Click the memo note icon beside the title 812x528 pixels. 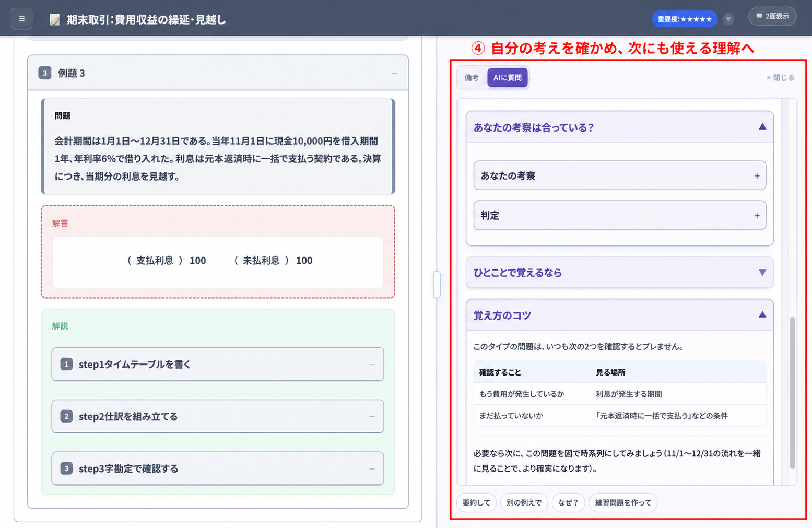click(54, 20)
